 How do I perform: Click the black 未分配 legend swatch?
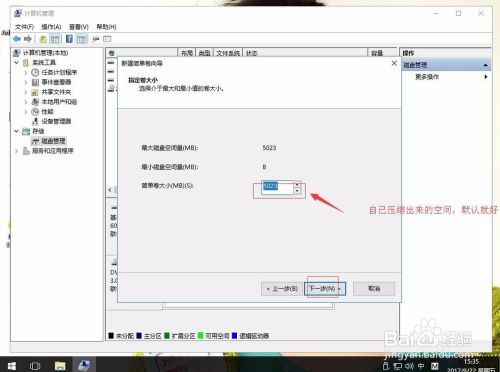click(x=111, y=336)
